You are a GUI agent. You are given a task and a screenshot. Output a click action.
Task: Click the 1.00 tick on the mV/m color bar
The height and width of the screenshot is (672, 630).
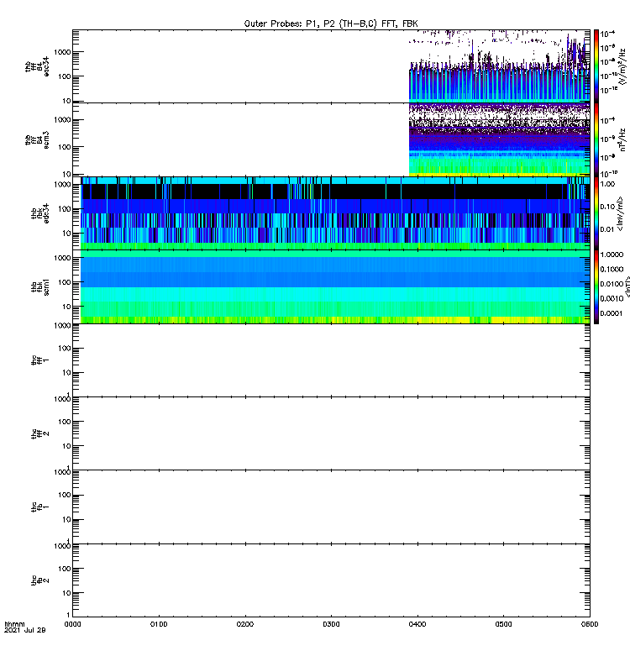607,184
